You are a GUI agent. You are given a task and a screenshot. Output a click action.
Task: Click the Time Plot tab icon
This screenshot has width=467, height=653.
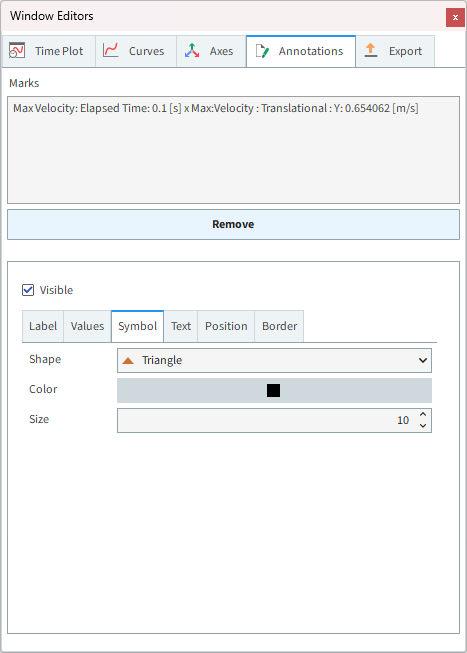tap(17, 50)
